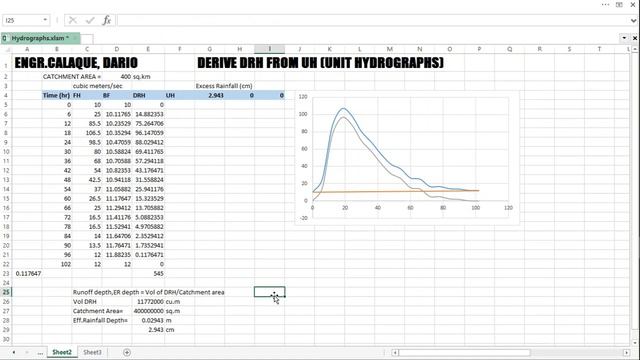The image size is (640, 360).
Task: Open the workbook tab list dropdown
Action: pyautogui.click(x=624, y=38)
